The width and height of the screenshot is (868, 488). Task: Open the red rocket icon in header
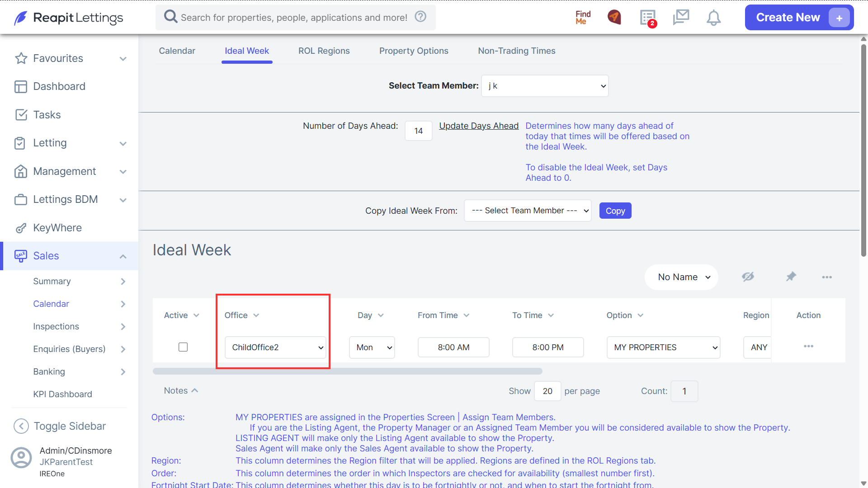coord(614,17)
